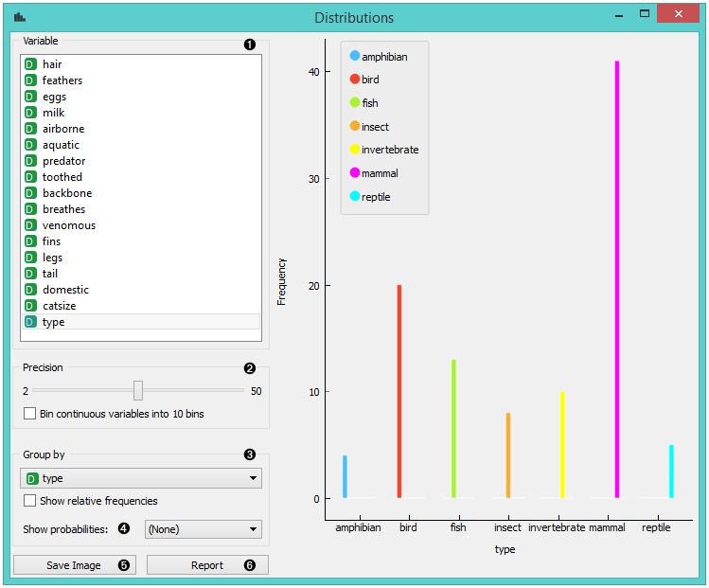Click the bird red legend dot

[355, 80]
